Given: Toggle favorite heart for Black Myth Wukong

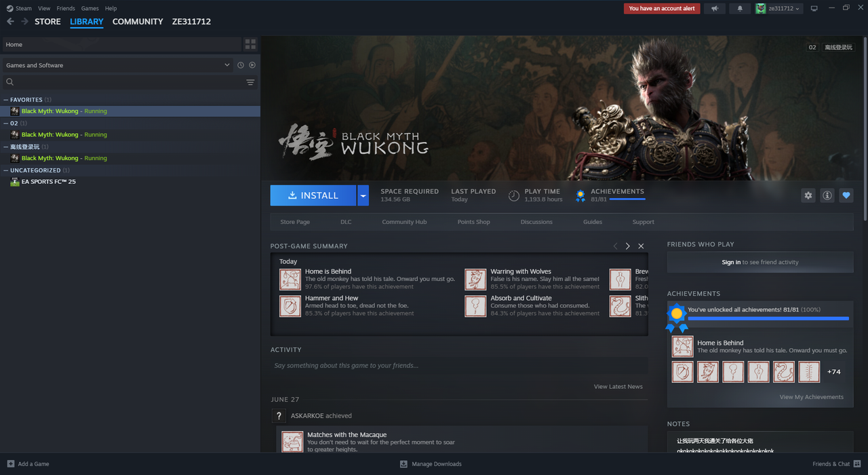Looking at the screenshot, I should click(x=846, y=195).
